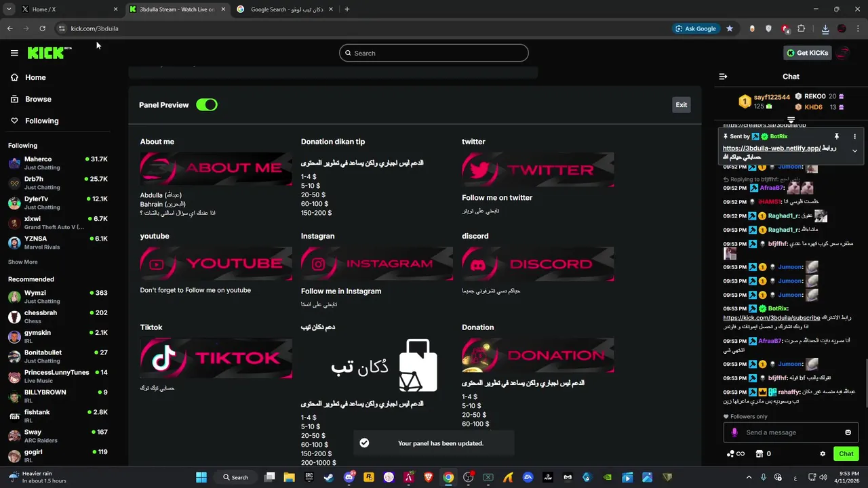Open Chrome three-dot menu
Viewport: 868px width, 488px height.
(x=859, y=28)
